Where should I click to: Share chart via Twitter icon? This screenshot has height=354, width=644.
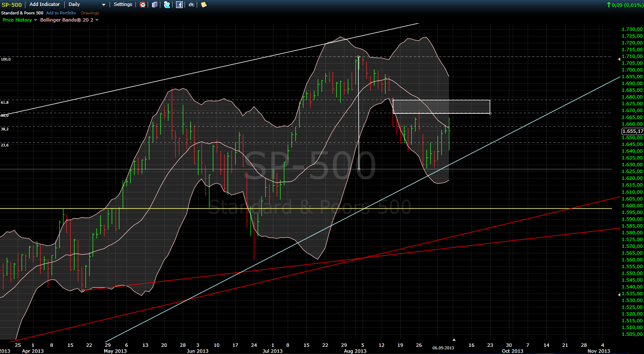167,5
